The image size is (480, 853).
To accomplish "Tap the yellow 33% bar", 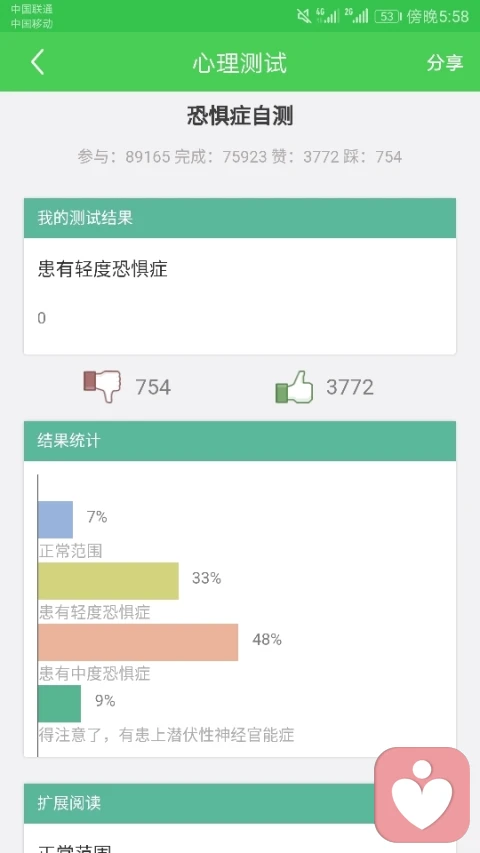I will 108,581.
